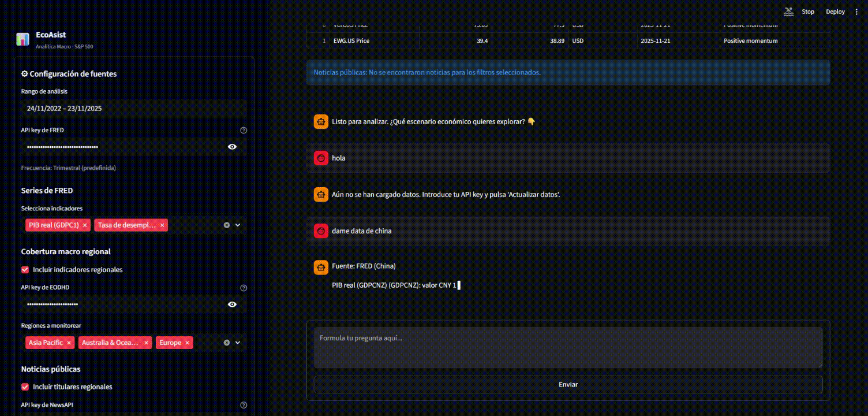Expand the 'Regiones a monitorear' dropdown arrow
Viewport: 868px width, 416px height.
(237, 343)
